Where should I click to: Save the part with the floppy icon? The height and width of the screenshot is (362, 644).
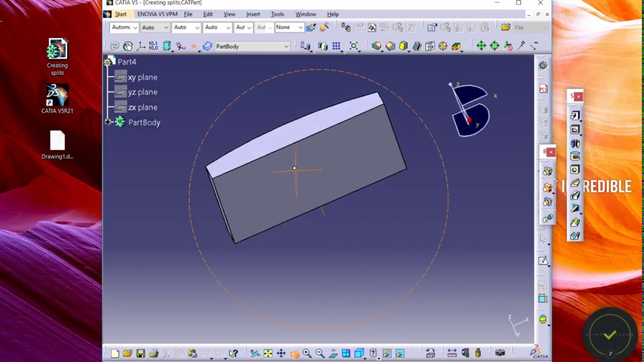pyautogui.click(x=141, y=353)
